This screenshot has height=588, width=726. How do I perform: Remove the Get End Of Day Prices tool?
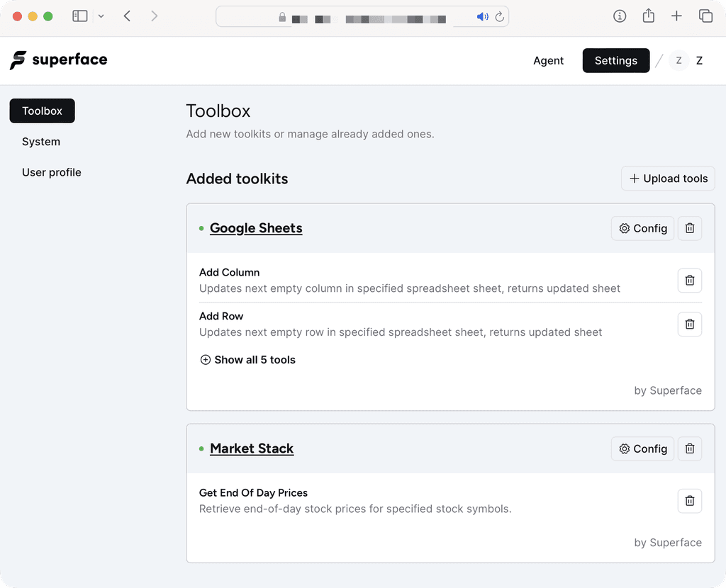click(689, 501)
